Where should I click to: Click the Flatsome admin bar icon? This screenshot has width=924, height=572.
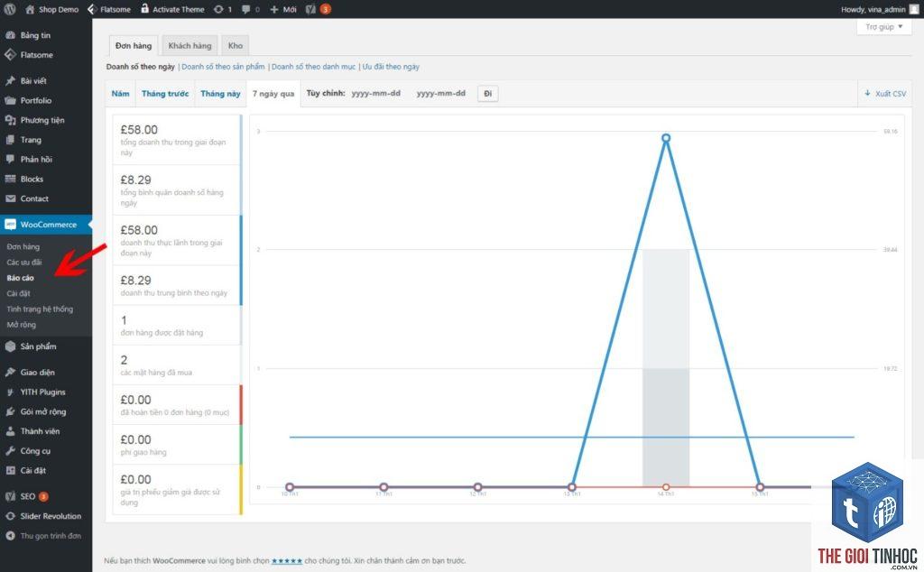coord(92,9)
